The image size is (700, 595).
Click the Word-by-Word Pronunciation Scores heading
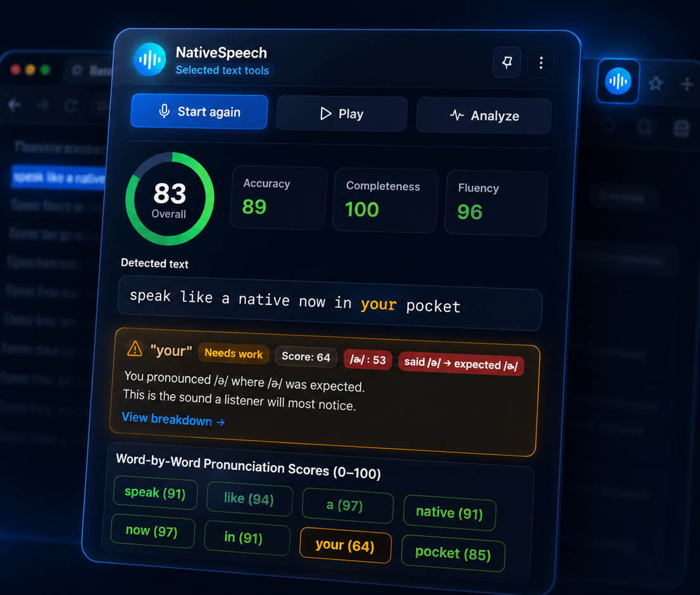248,467
